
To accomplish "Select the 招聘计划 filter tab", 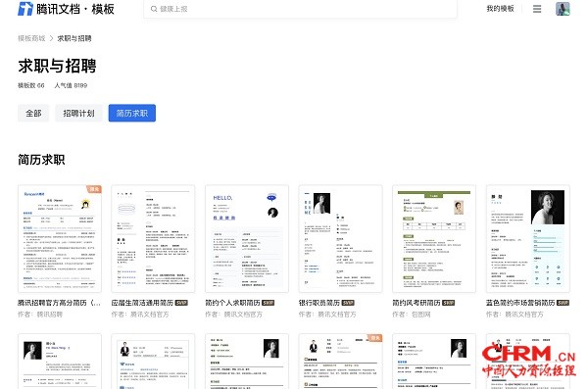I will [x=78, y=113].
